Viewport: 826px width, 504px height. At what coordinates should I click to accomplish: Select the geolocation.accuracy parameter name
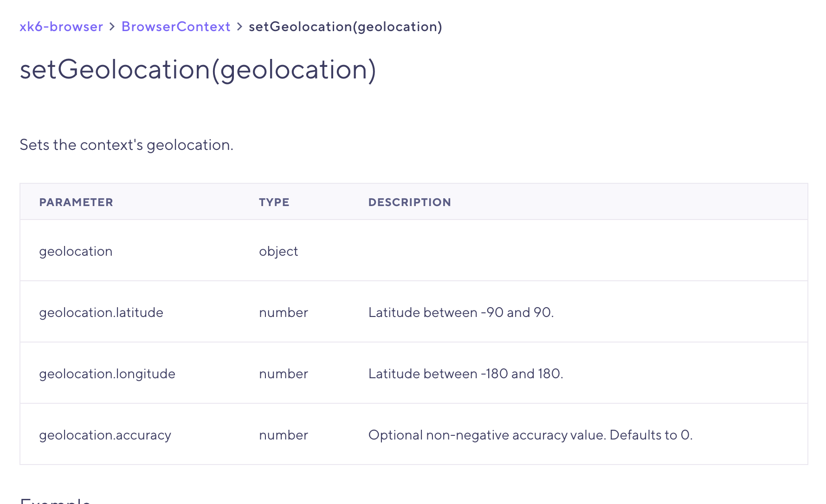pos(105,435)
